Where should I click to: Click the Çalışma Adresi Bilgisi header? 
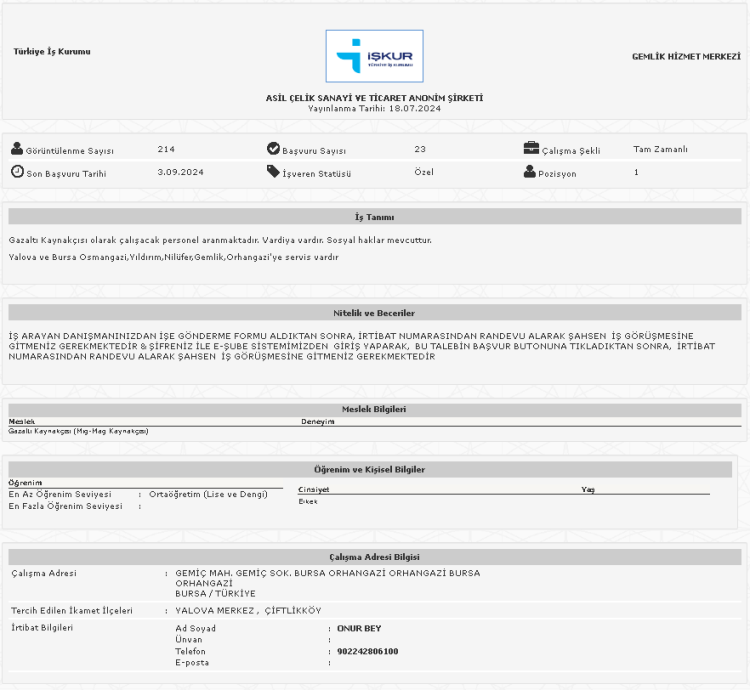[374, 556]
